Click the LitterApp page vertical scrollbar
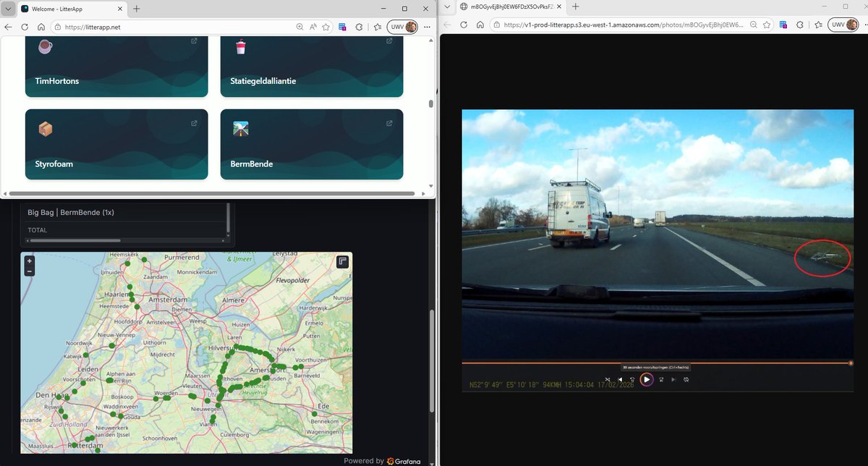 431,103
